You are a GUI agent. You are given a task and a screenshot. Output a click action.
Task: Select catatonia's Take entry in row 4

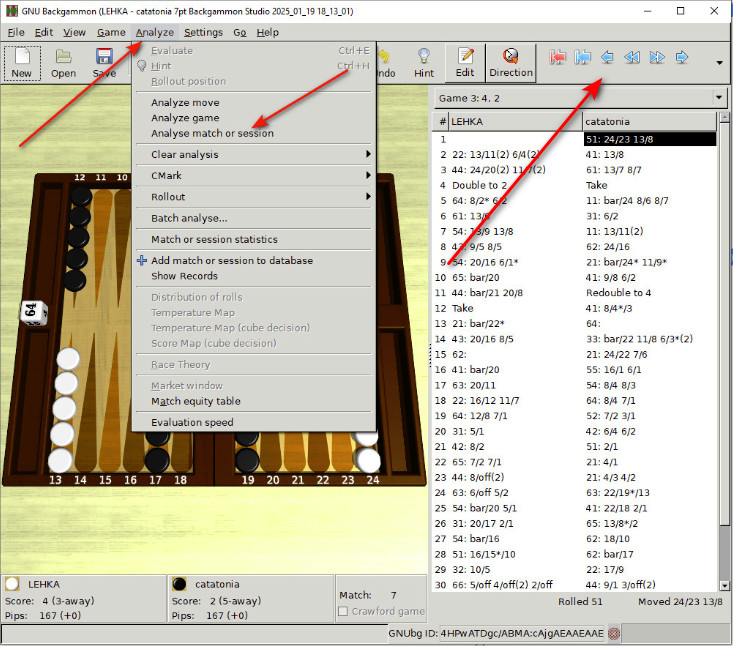click(x=596, y=185)
